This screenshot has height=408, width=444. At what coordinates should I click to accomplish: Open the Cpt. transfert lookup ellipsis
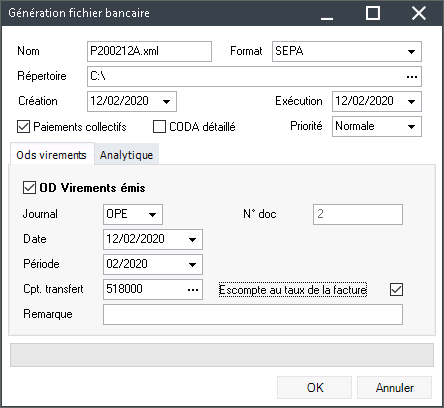(x=193, y=290)
